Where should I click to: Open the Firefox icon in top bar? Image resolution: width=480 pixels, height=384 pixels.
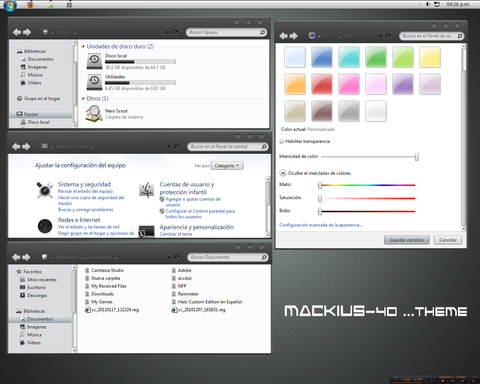[x=30, y=5]
